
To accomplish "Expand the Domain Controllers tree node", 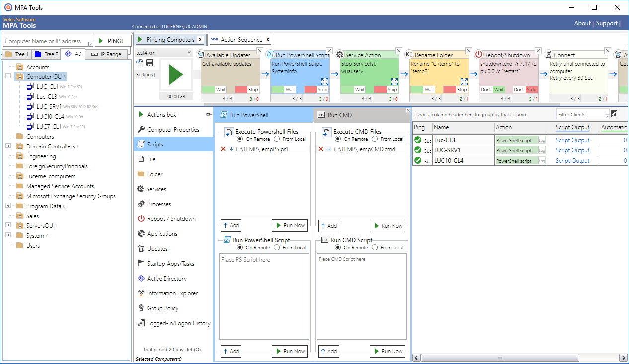I will pyautogui.click(x=8, y=146).
